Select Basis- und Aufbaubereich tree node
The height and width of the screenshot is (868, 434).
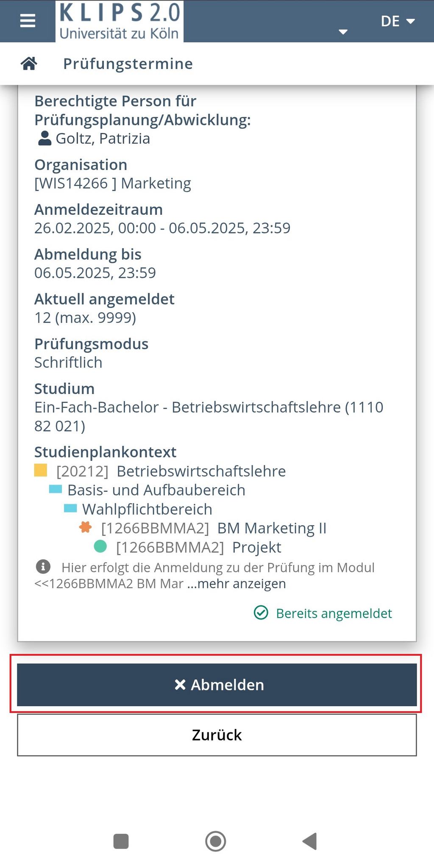coord(156,490)
